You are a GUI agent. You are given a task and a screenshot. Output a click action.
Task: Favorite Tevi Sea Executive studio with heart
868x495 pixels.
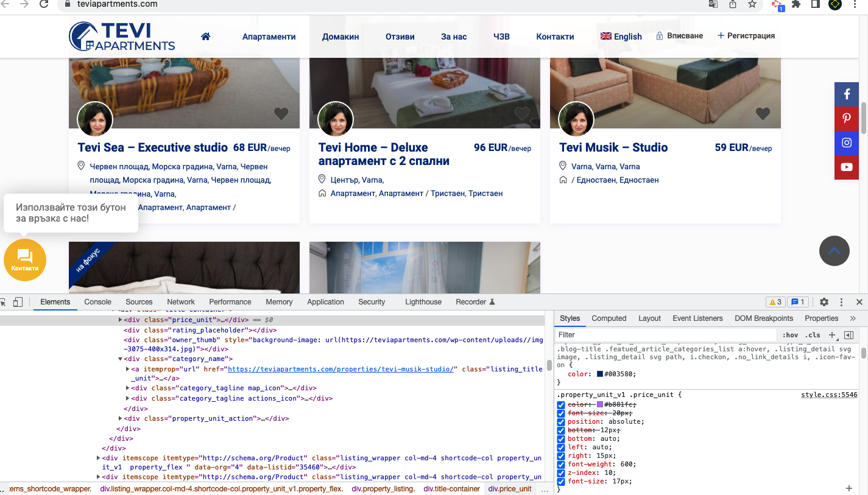(281, 113)
